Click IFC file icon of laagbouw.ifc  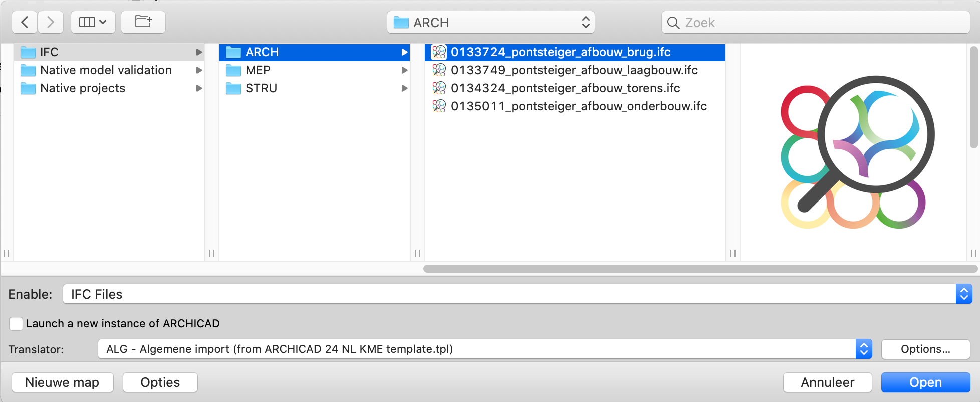tap(439, 70)
